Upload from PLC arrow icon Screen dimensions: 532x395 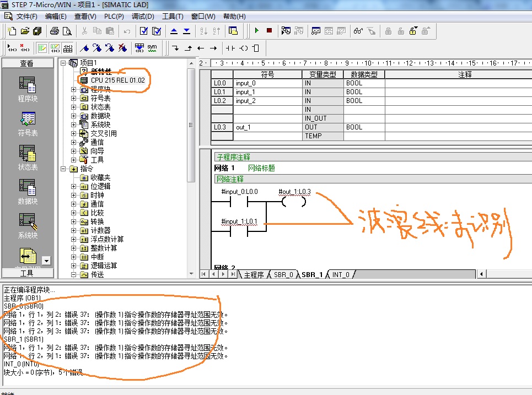(174, 31)
